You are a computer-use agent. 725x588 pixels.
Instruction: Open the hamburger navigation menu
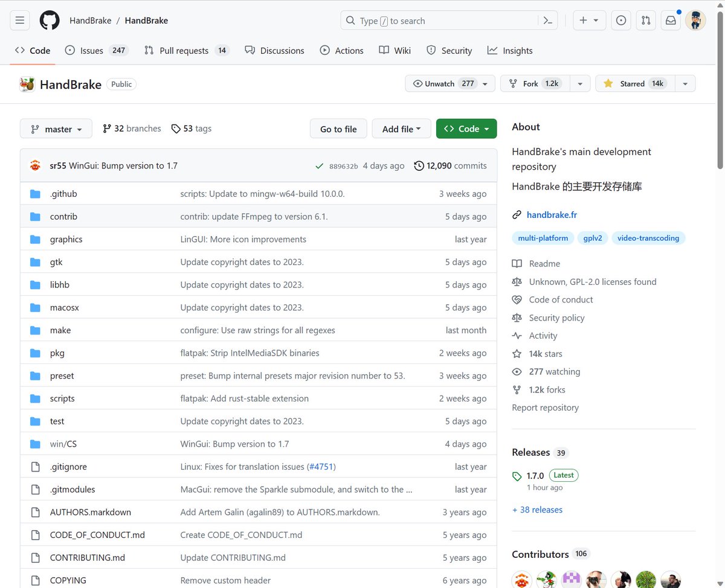(x=20, y=21)
